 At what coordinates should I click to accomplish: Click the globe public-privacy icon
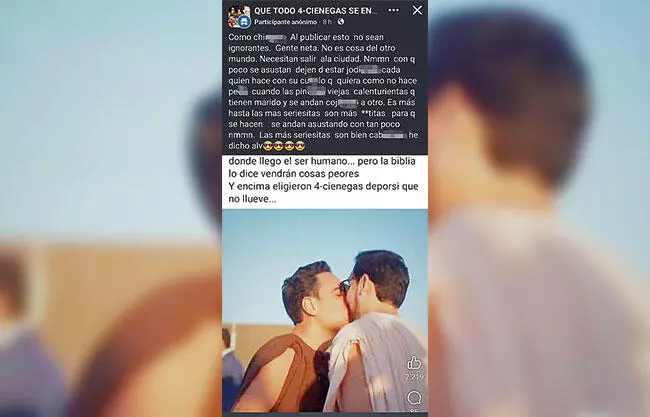pyautogui.click(x=341, y=22)
